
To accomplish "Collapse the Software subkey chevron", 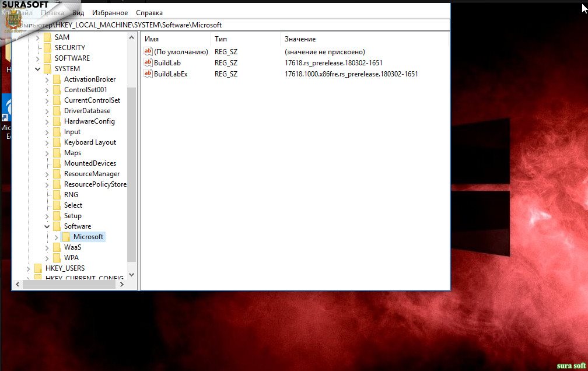I will (47, 226).
